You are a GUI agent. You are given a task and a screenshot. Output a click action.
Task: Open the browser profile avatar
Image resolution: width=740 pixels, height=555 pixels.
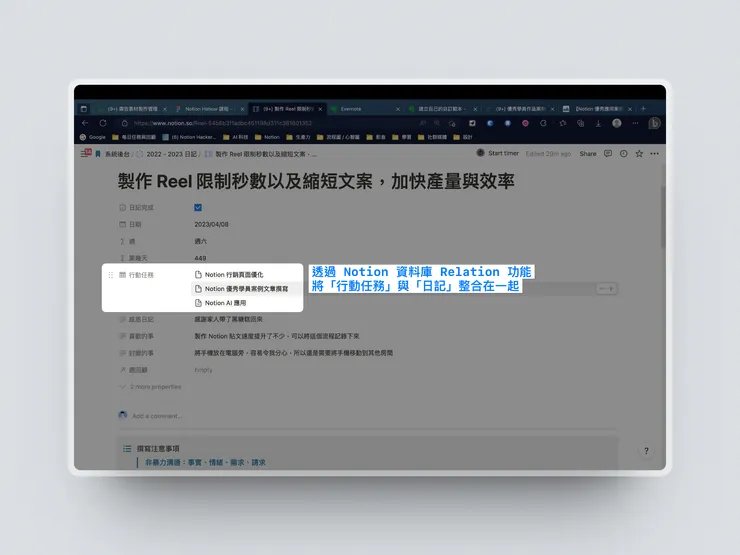click(617, 123)
